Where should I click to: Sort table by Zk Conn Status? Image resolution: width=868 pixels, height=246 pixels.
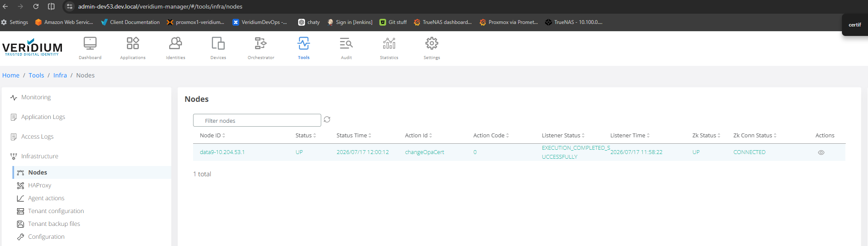point(755,136)
